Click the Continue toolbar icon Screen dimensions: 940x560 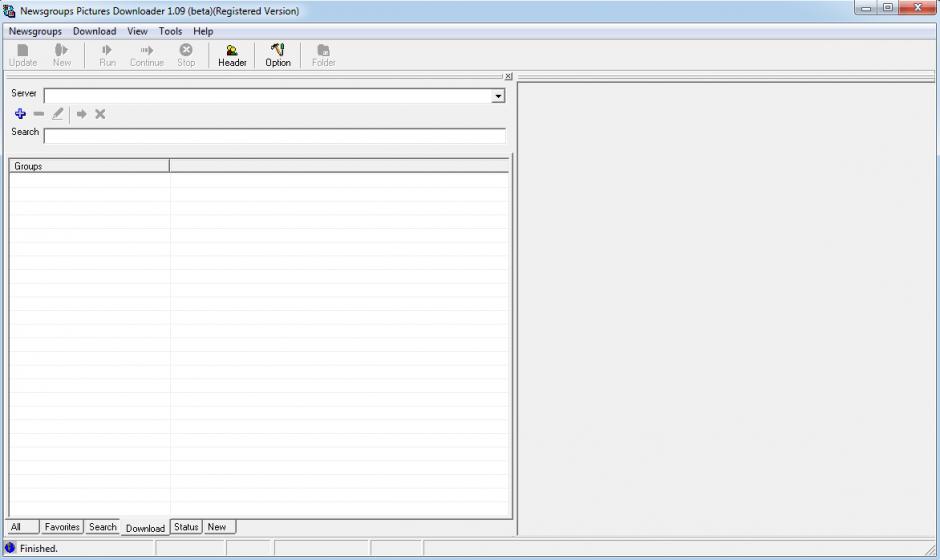[147, 55]
